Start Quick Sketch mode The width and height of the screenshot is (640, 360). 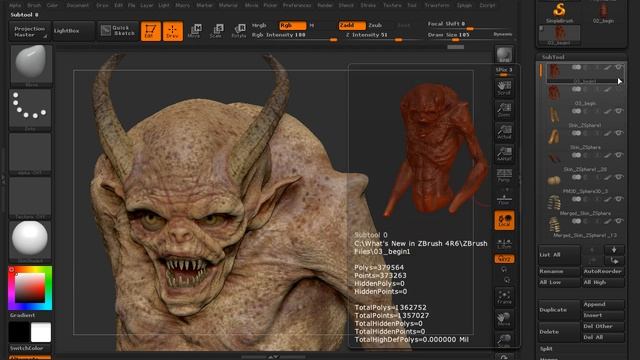click(118, 31)
